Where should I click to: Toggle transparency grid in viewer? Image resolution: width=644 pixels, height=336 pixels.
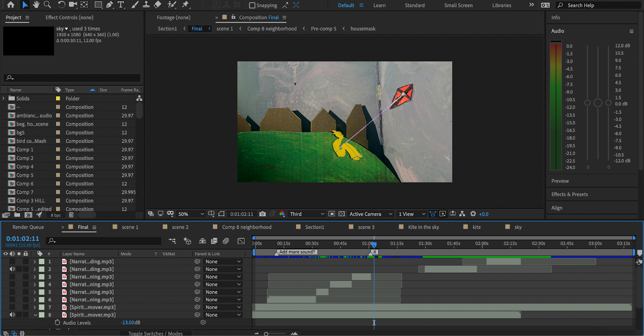pyautogui.click(x=341, y=214)
